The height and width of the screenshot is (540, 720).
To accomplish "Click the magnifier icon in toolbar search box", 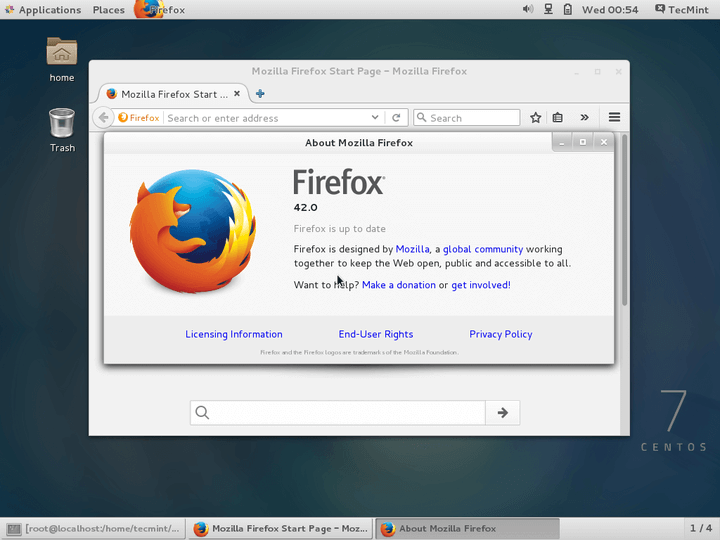I will tap(422, 118).
